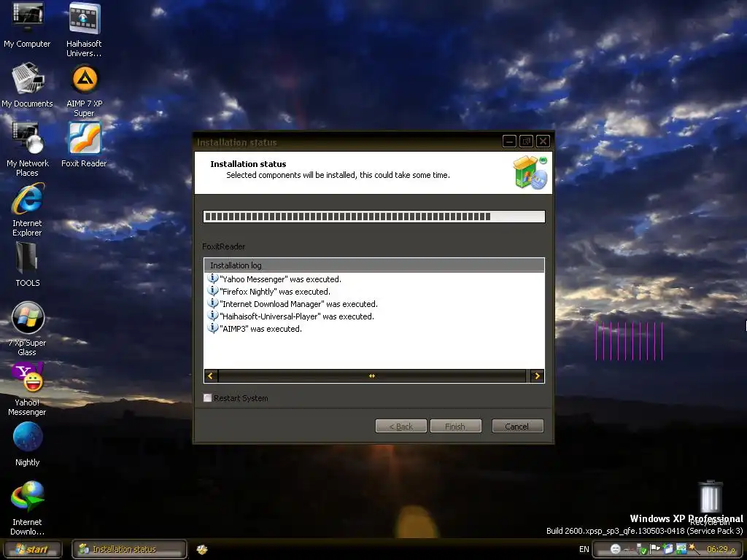Open 7 Xp Super Glass icon
The width and height of the screenshot is (747, 560).
pos(27,329)
